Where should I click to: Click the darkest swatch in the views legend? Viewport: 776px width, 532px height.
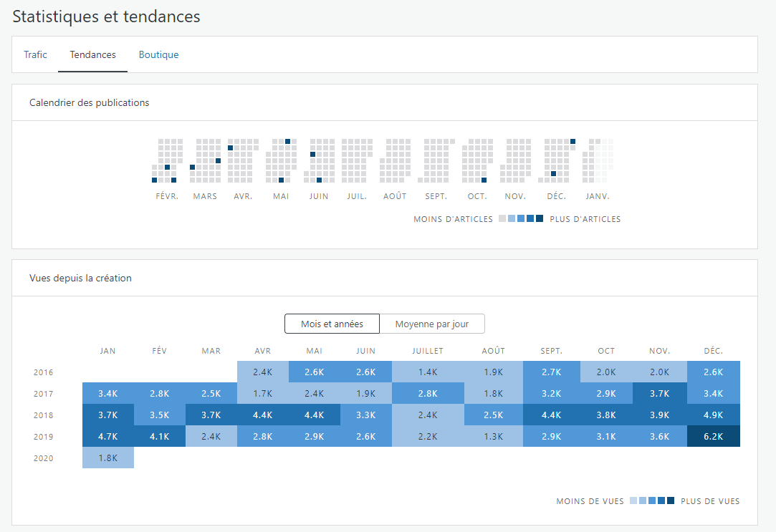pos(671,500)
